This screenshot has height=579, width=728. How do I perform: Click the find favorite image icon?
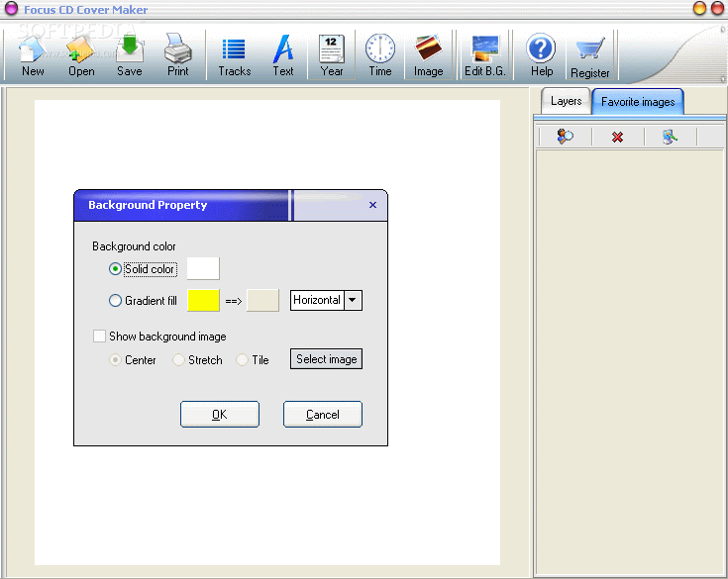(x=565, y=137)
